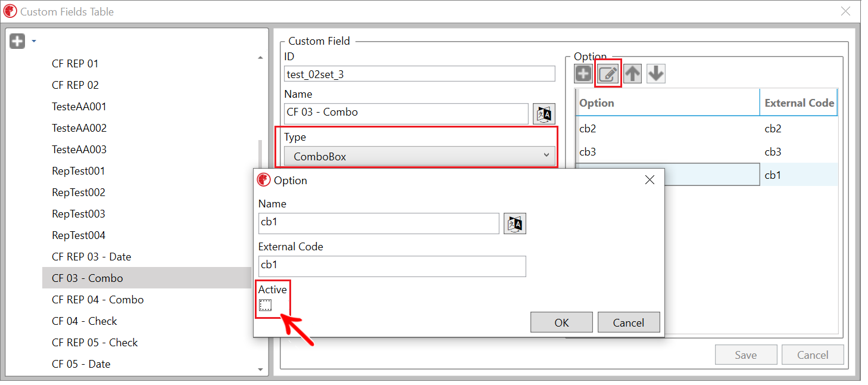Image resolution: width=868 pixels, height=385 pixels.
Task: Expand arrow next to add field icon
Action: 34,41
